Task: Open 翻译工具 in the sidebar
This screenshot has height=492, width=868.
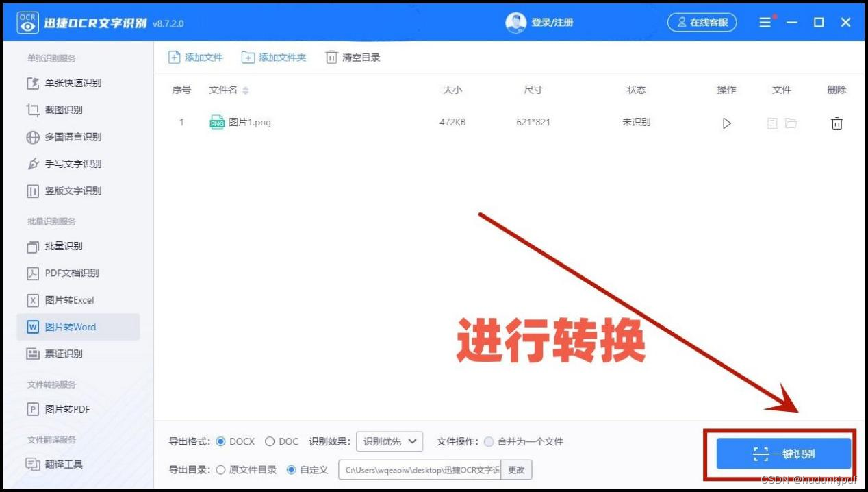Action: tap(78, 464)
